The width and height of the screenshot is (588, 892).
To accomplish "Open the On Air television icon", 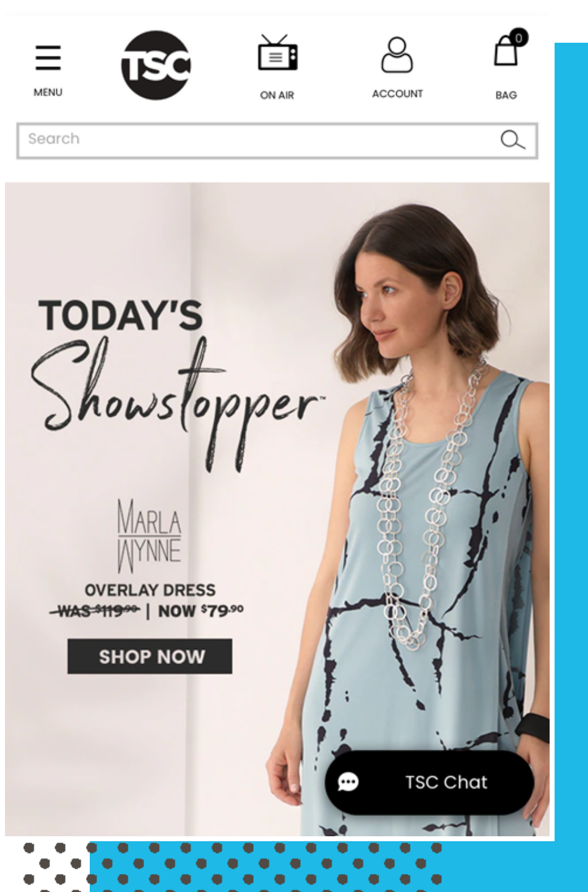I will click(277, 54).
